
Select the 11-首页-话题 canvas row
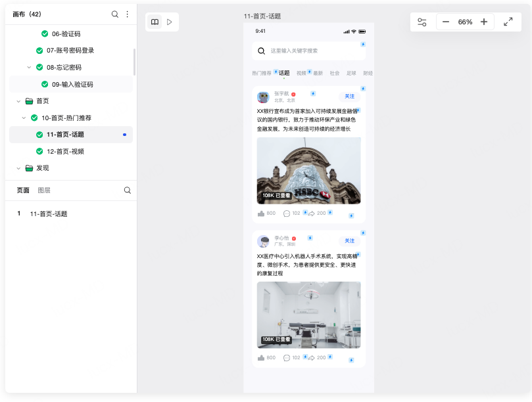point(71,135)
